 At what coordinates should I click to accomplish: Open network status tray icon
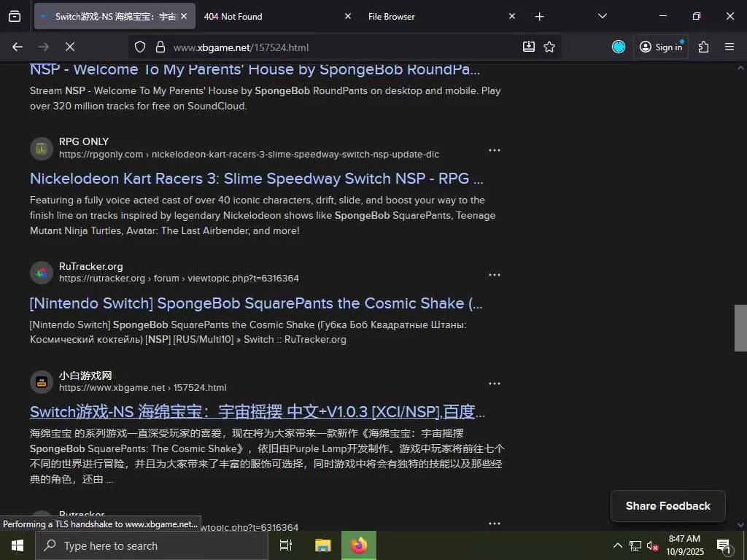pos(635,545)
